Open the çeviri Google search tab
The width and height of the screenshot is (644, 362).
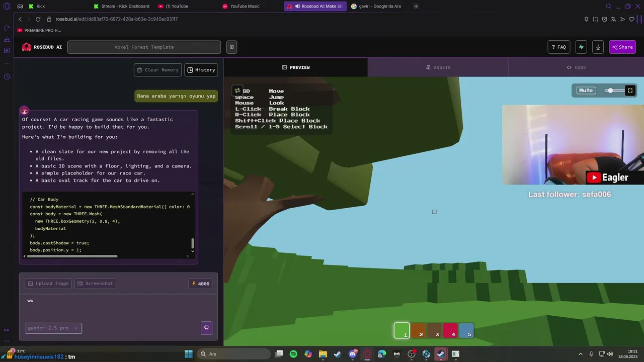[376, 6]
